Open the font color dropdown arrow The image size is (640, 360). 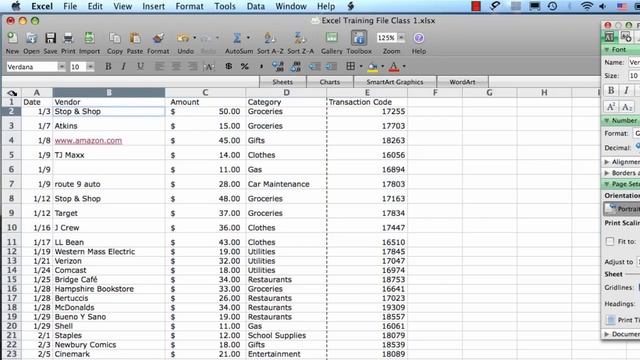tap(404, 66)
